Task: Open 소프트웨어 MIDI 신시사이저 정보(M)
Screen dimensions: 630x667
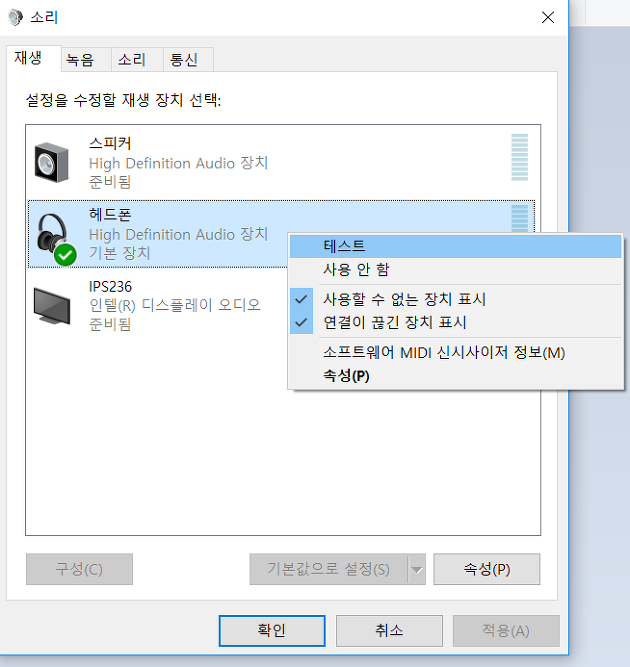Action: [455, 352]
